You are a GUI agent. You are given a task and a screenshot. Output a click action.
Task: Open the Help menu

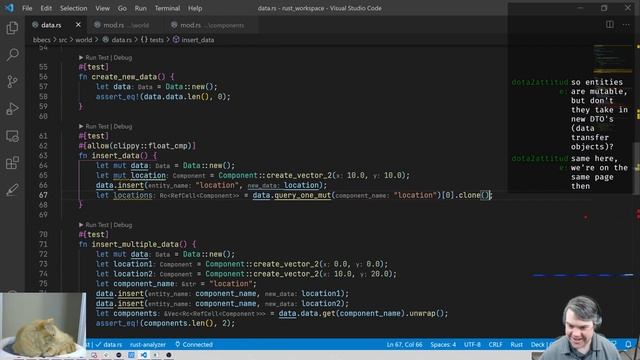tap(195, 8)
